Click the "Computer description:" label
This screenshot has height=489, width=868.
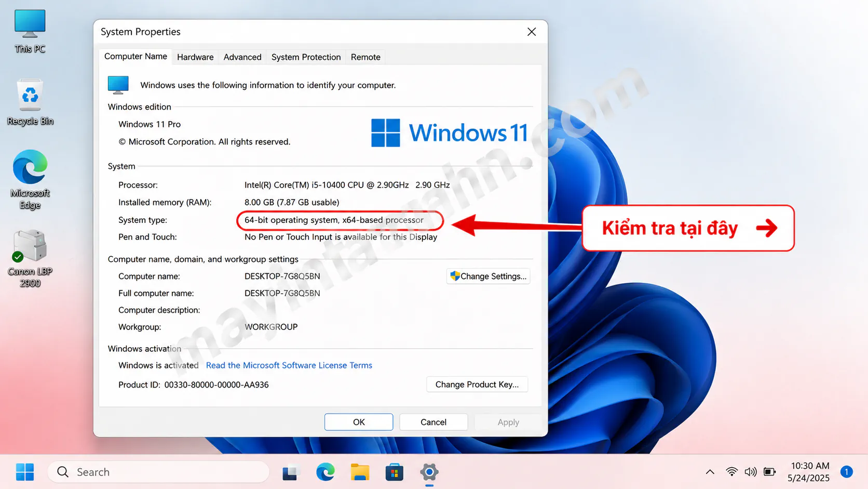click(x=159, y=310)
